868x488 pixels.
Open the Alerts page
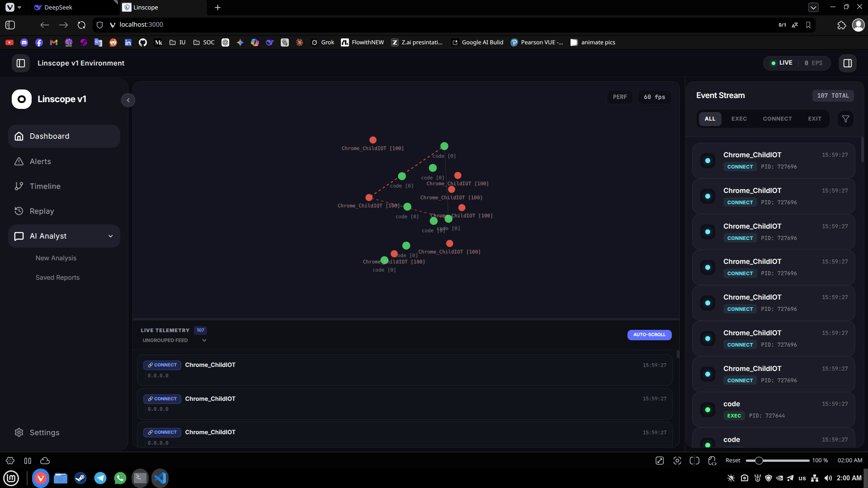click(x=64, y=161)
